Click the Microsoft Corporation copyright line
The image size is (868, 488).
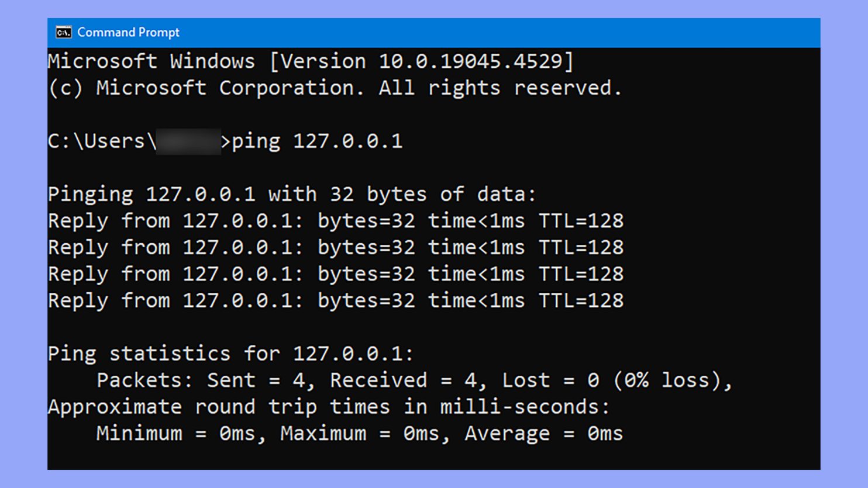click(x=335, y=88)
